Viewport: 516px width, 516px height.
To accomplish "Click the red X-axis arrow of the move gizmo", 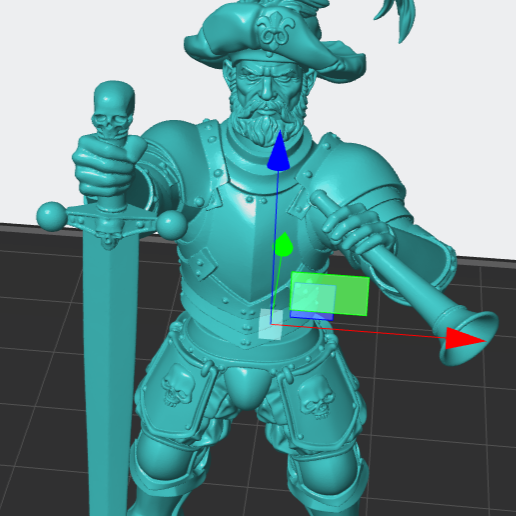I will click(x=465, y=339).
